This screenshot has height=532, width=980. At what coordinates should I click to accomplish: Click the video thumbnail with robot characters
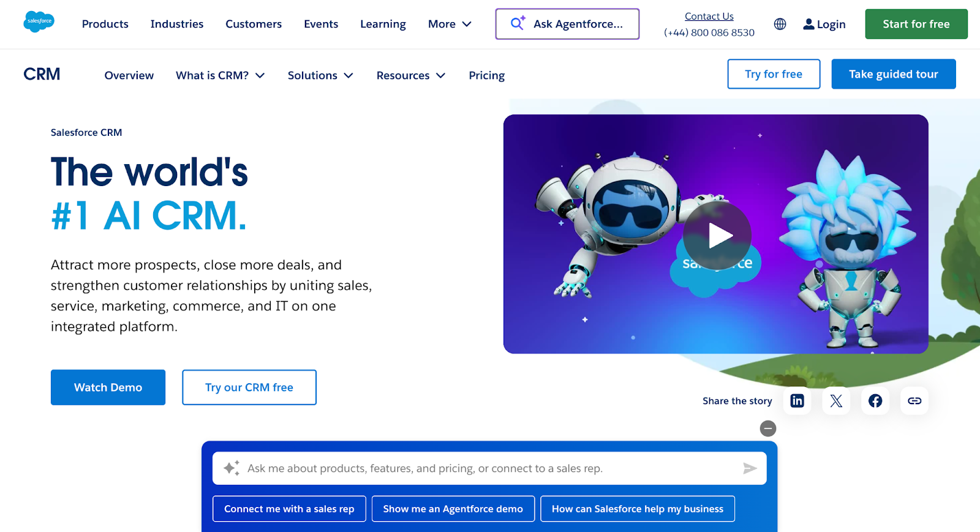(x=715, y=234)
